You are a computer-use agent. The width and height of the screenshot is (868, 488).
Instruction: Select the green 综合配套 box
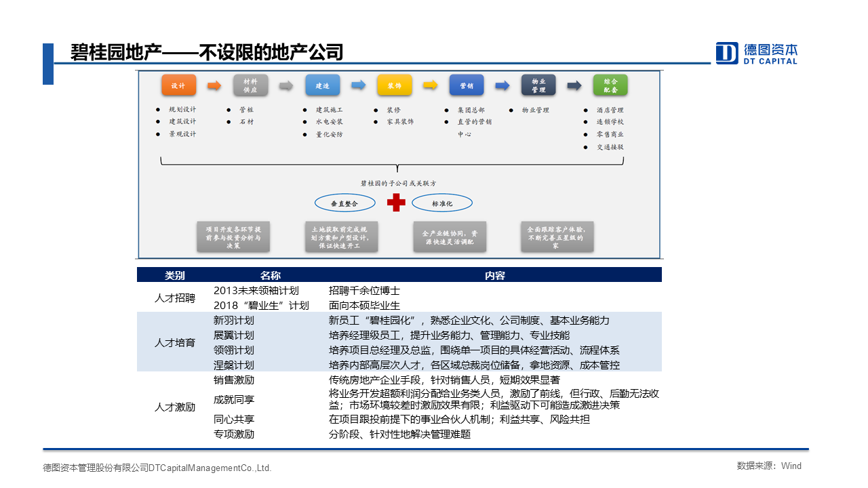(x=610, y=85)
